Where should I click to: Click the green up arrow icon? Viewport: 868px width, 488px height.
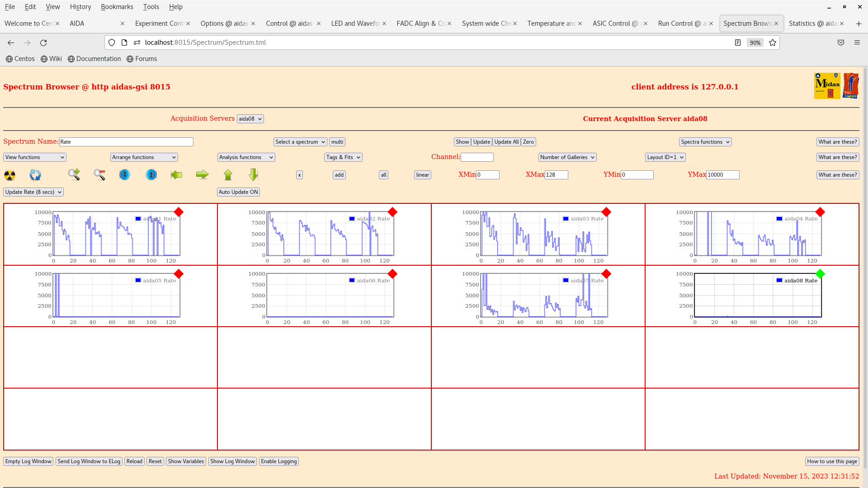point(228,174)
